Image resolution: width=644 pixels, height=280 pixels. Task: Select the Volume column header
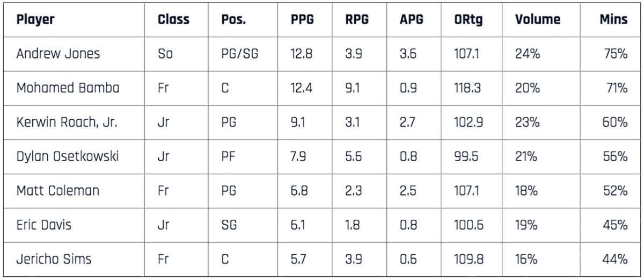pyautogui.click(x=537, y=20)
